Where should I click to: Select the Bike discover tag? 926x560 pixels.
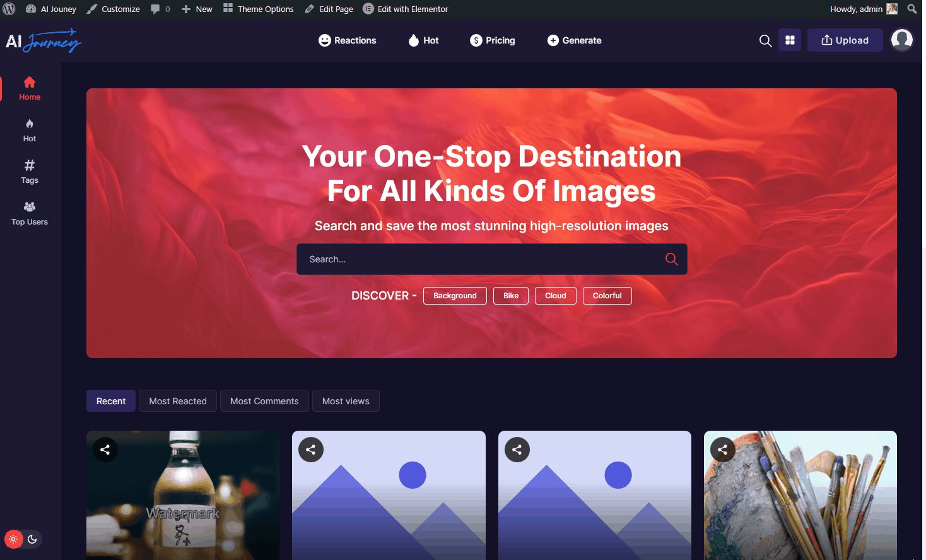[x=511, y=296]
